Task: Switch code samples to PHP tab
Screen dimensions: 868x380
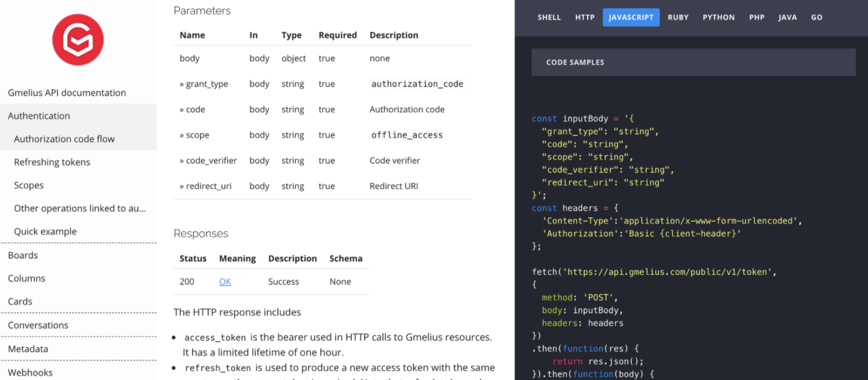Action: [757, 17]
